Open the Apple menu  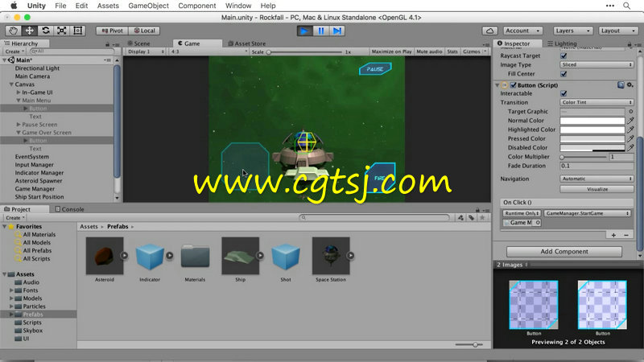(14, 6)
